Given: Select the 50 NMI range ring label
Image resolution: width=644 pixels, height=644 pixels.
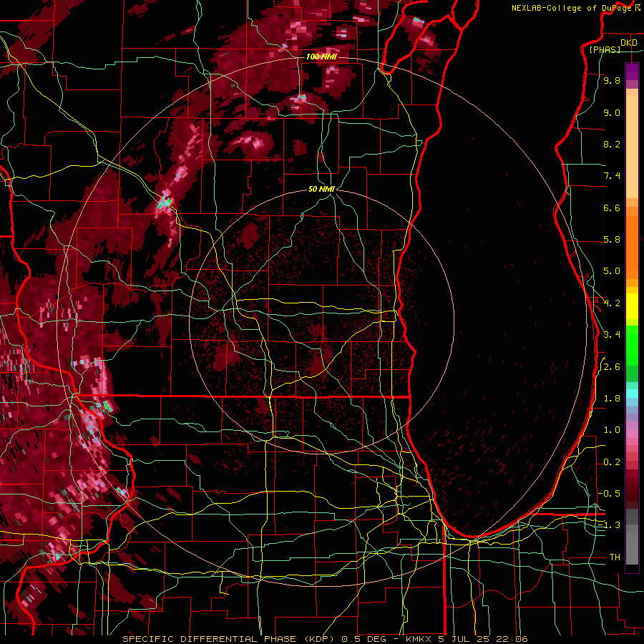Looking at the screenshot, I should tap(321, 189).
